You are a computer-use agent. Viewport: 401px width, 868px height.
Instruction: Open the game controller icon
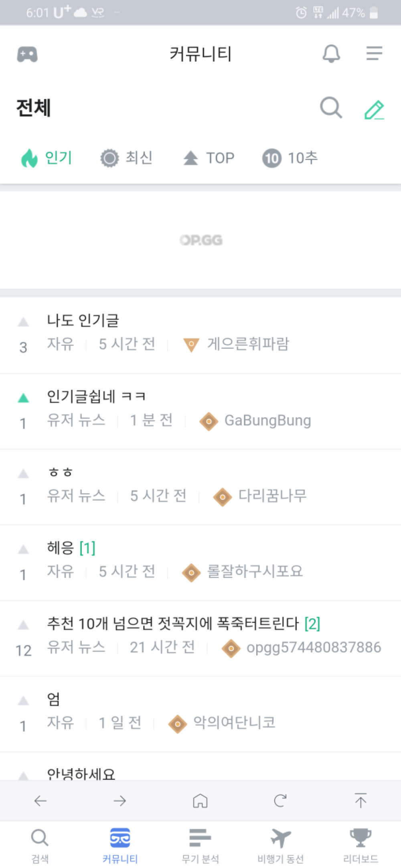(27, 54)
